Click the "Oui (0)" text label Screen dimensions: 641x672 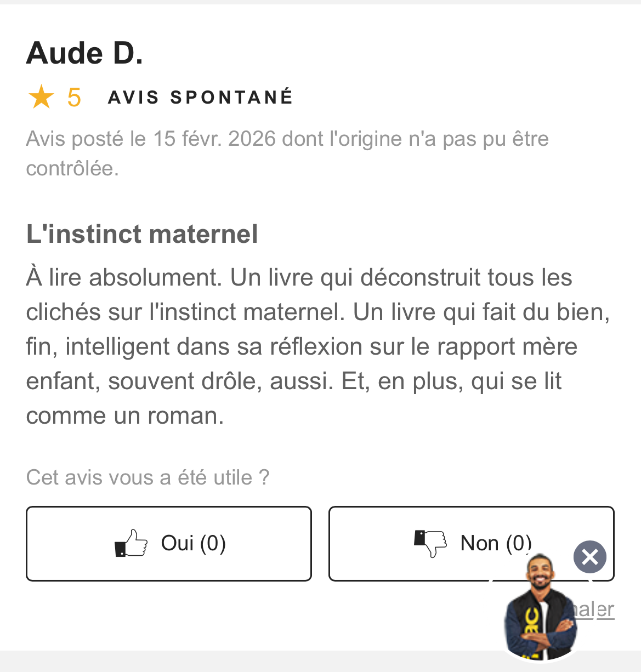pos(193,543)
